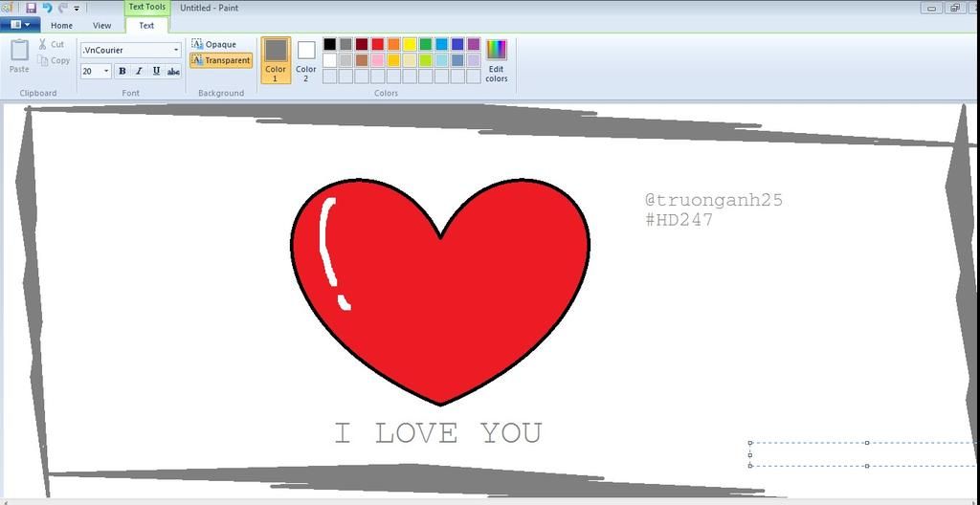Click the Undo arrow icon

point(47,8)
